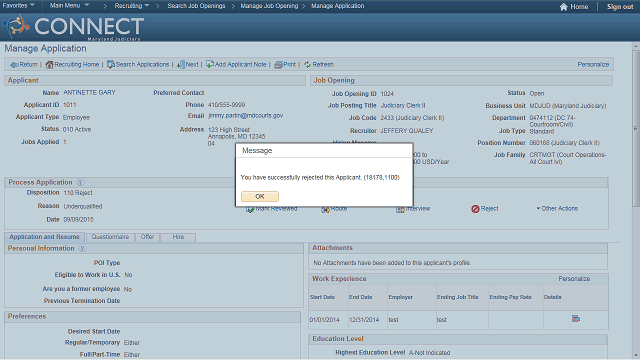Open applicant email address link

click(x=245, y=116)
